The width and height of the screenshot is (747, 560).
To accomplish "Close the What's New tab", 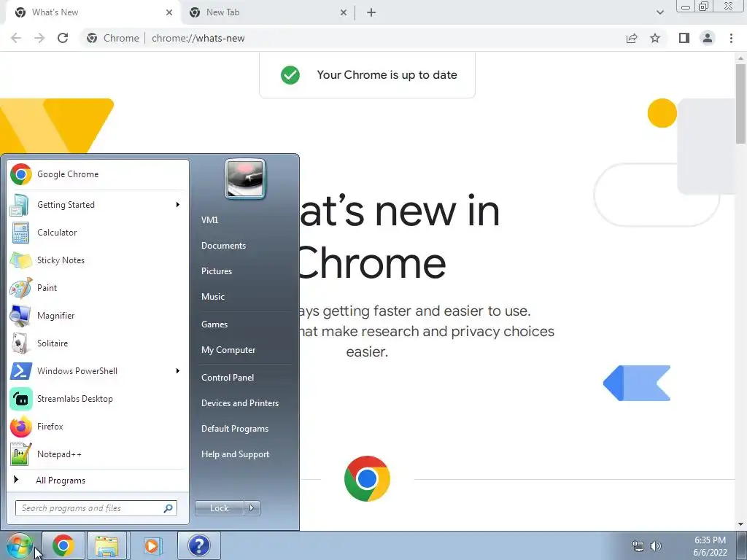I will pyautogui.click(x=169, y=12).
